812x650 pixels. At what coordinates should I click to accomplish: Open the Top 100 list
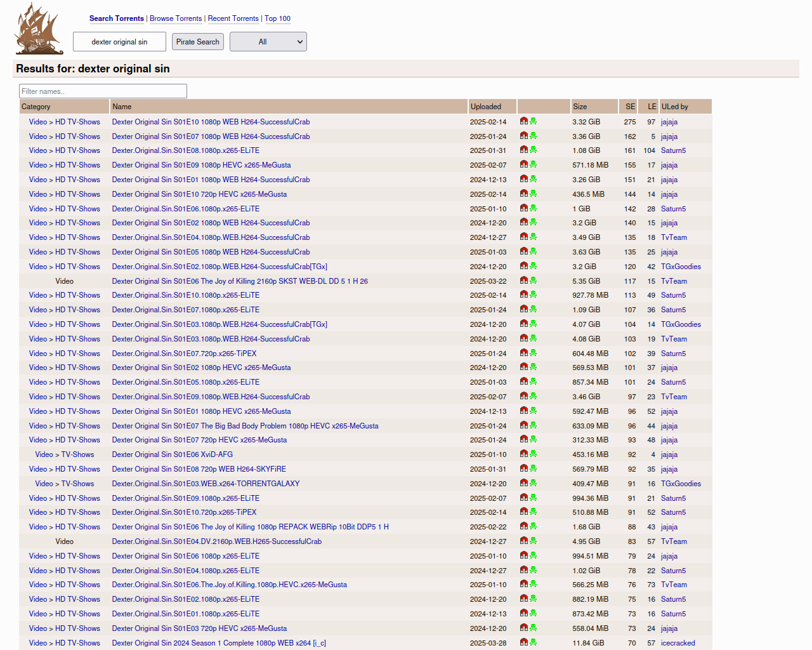278,18
